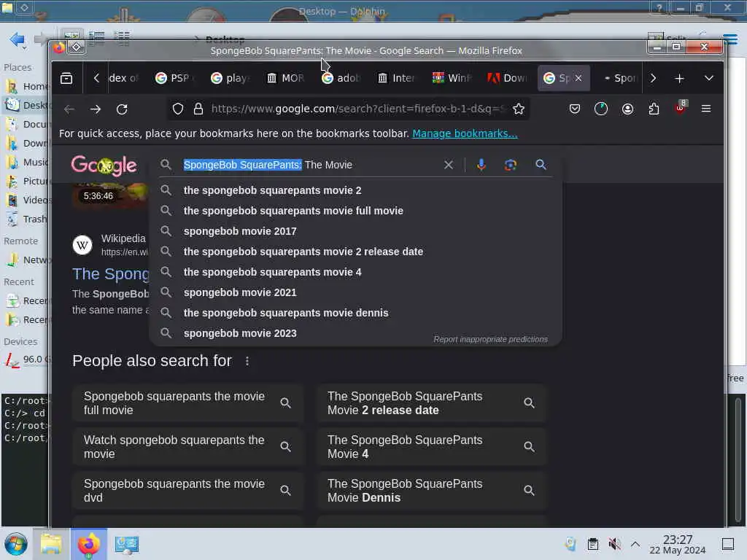
Task: Click the Google logo
Action: 104,166
